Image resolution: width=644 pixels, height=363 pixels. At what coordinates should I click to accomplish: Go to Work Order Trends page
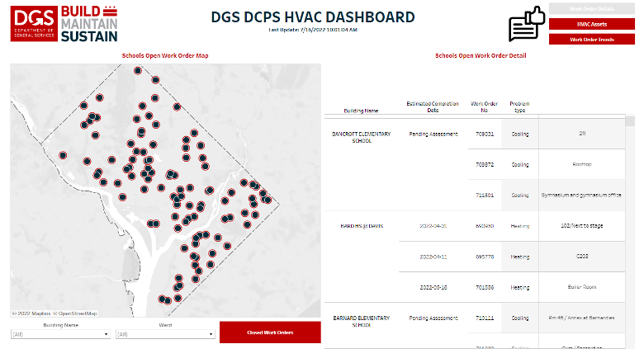pos(592,39)
